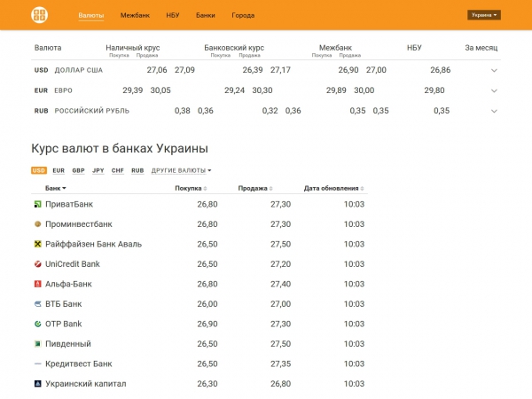This screenshot has height=399, width=532.
Task: Click Кредитвест Банк sell rate 27,35
Action: point(280,364)
